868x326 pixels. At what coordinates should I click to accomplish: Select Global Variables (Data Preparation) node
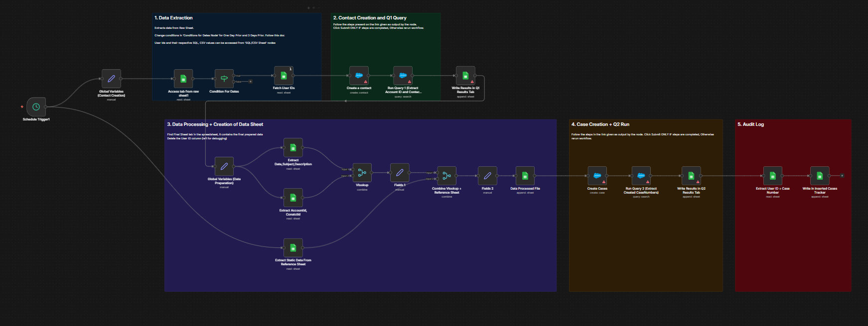[x=224, y=167]
